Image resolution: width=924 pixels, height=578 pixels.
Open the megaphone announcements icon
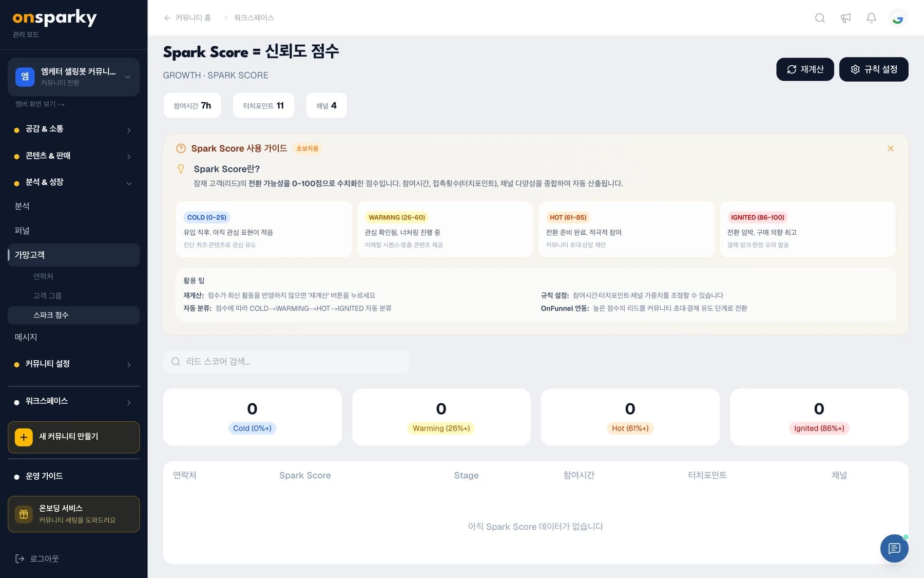[x=845, y=18]
